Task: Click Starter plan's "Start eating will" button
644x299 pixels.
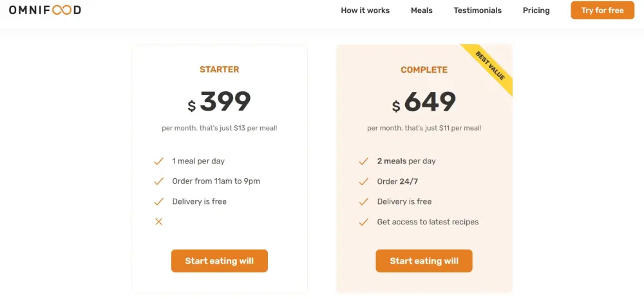Action: pyautogui.click(x=219, y=261)
